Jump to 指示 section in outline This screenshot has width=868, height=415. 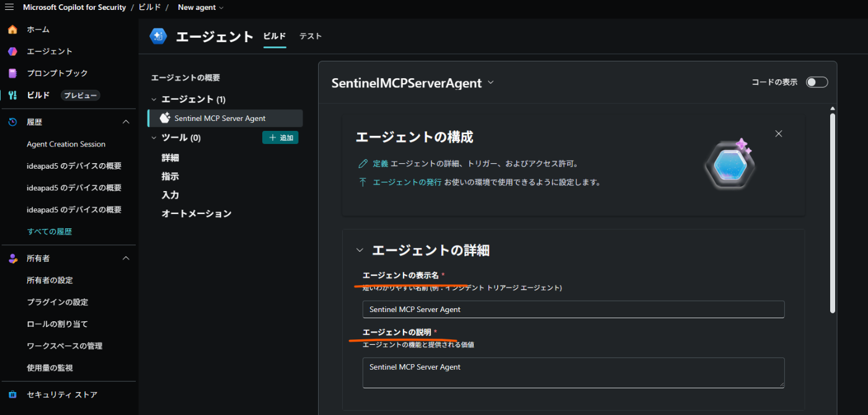click(170, 176)
